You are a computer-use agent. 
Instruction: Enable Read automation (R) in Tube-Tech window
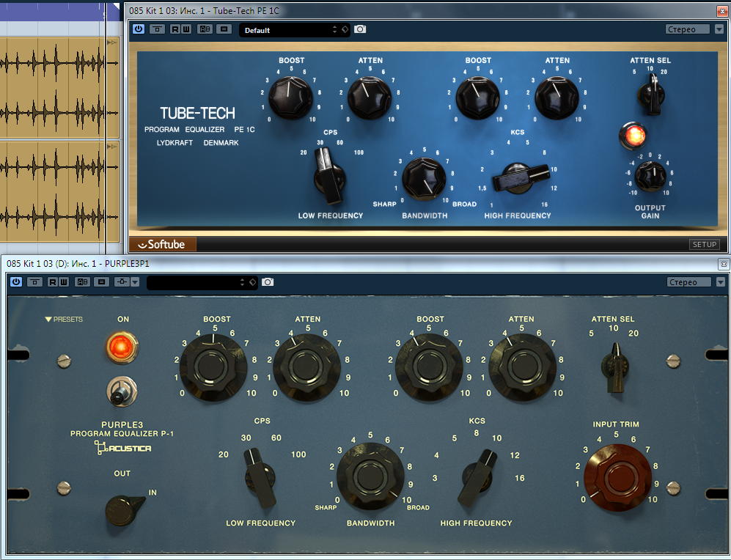pyautogui.click(x=175, y=29)
